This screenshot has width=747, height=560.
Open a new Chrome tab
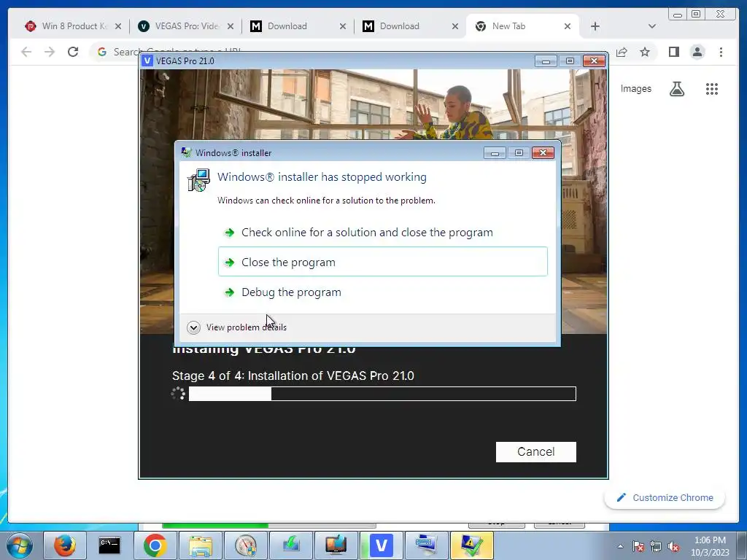pyautogui.click(x=595, y=26)
